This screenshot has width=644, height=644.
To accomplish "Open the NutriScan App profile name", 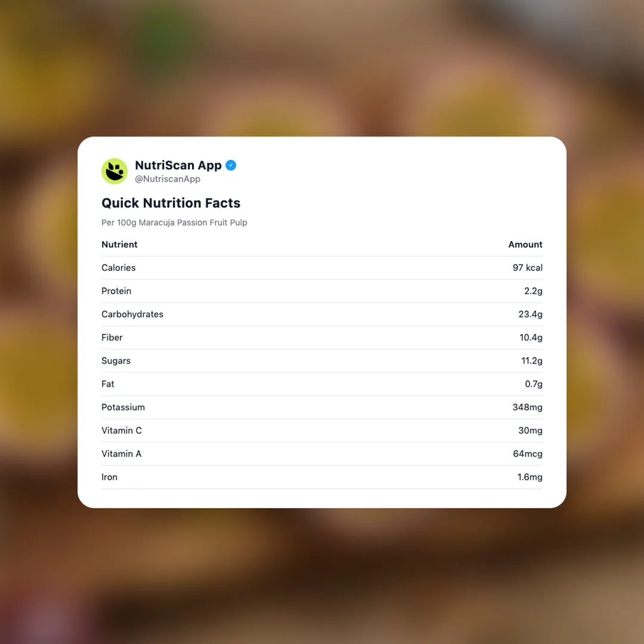I will point(178,165).
